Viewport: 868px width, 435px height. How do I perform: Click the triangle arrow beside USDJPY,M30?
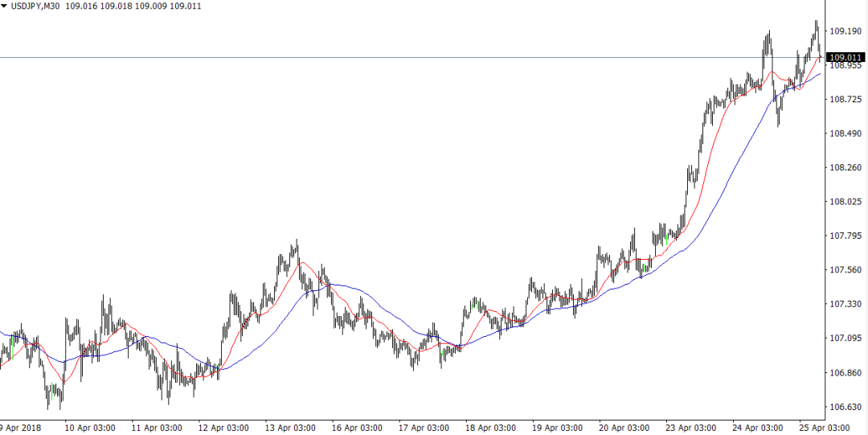pos(5,6)
